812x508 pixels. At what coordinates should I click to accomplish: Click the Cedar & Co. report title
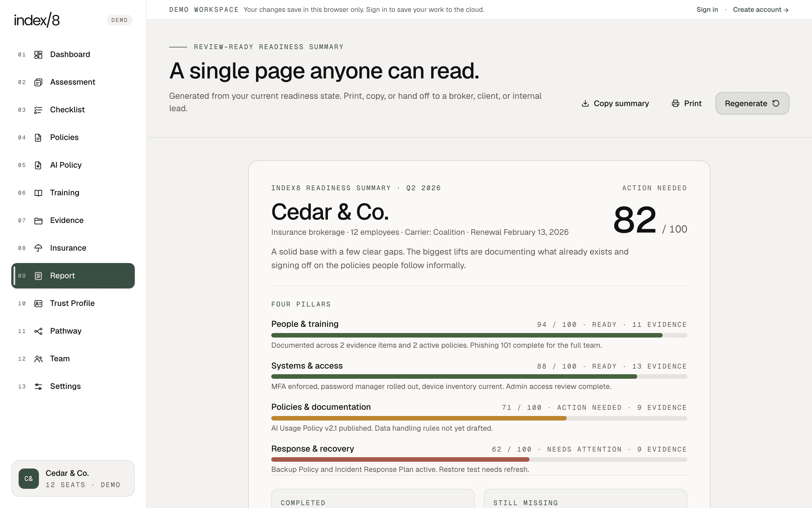click(x=330, y=212)
